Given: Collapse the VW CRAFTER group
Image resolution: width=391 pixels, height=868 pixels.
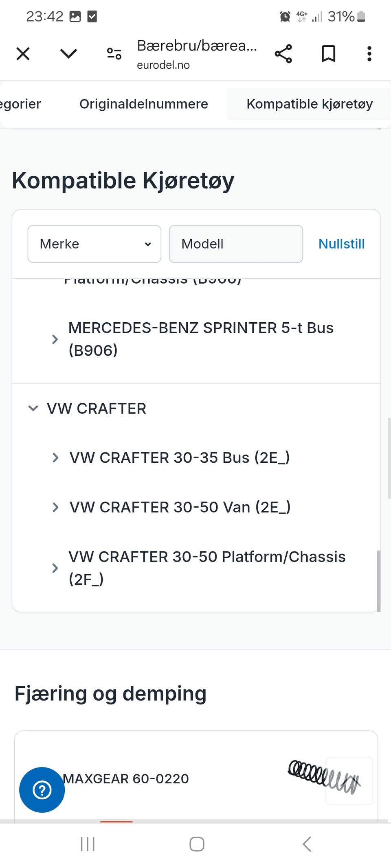Looking at the screenshot, I should 33,408.
